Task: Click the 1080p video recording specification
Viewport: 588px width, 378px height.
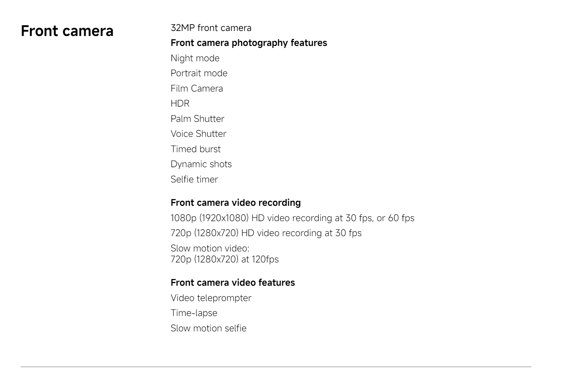Action: pyautogui.click(x=293, y=218)
